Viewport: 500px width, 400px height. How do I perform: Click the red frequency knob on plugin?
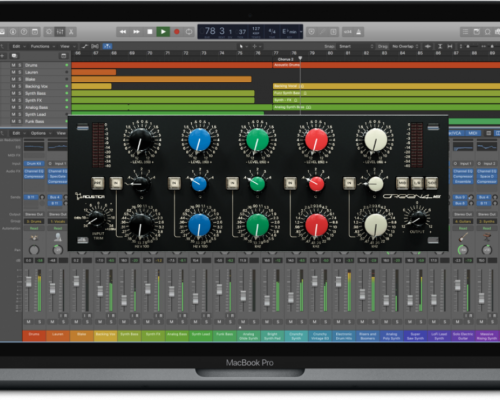pos(316,225)
